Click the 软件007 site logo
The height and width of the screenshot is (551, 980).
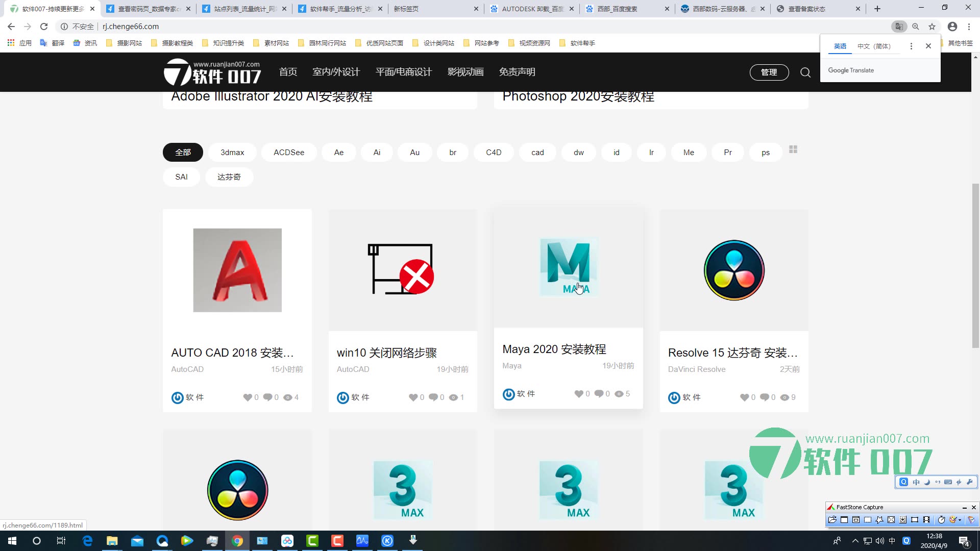pos(212,72)
